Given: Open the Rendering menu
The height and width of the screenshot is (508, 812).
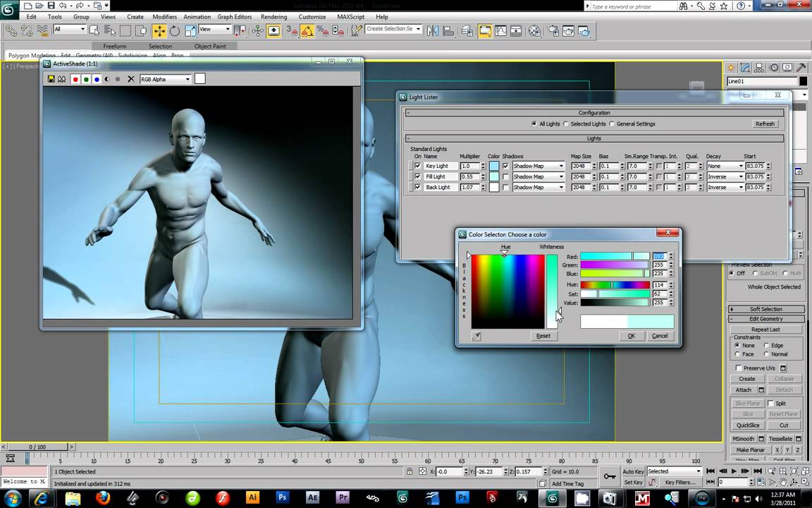Looking at the screenshot, I should (x=273, y=17).
